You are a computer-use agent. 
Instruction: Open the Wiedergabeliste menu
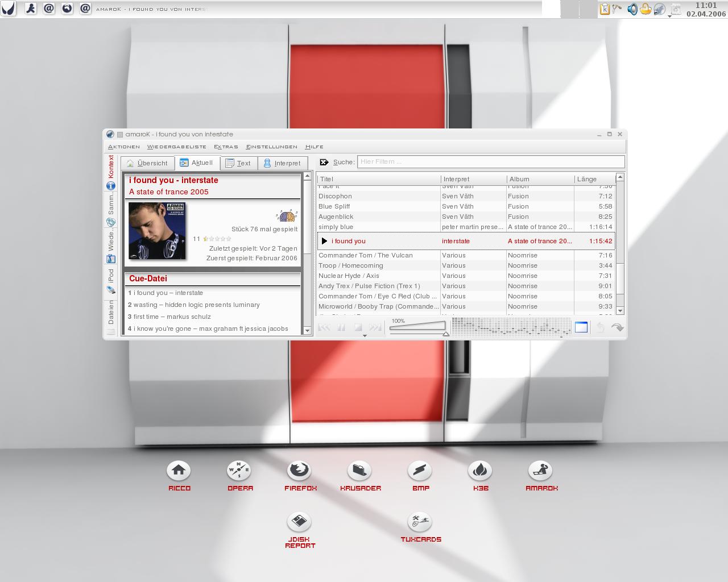[x=177, y=147]
